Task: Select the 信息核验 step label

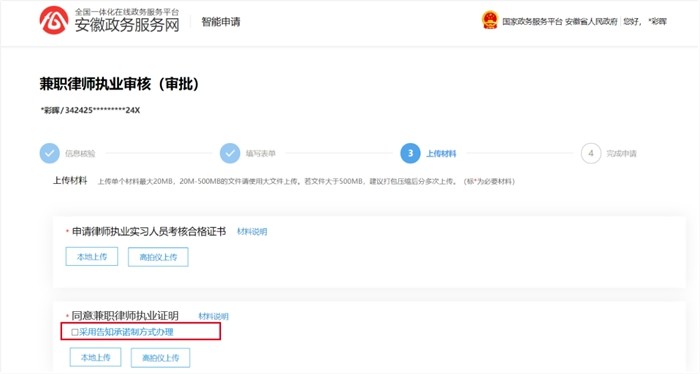Action: pyautogui.click(x=80, y=154)
